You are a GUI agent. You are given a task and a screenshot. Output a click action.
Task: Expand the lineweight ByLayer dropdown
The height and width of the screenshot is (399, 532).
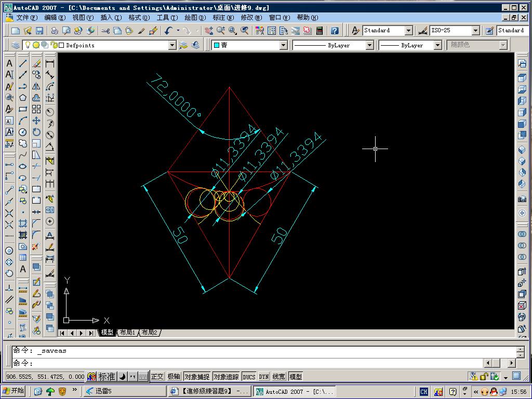click(437, 45)
